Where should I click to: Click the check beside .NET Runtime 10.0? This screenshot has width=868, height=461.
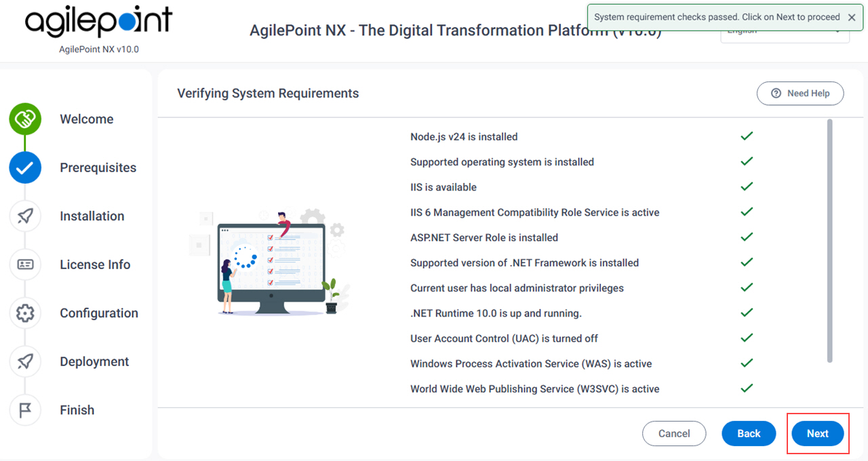[x=747, y=313]
